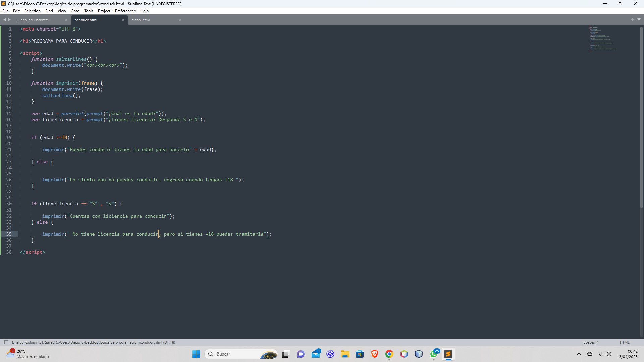The height and width of the screenshot is (362, 644).
Task: Toggle the side bar from status bar icon
Action: click(6, 342)
